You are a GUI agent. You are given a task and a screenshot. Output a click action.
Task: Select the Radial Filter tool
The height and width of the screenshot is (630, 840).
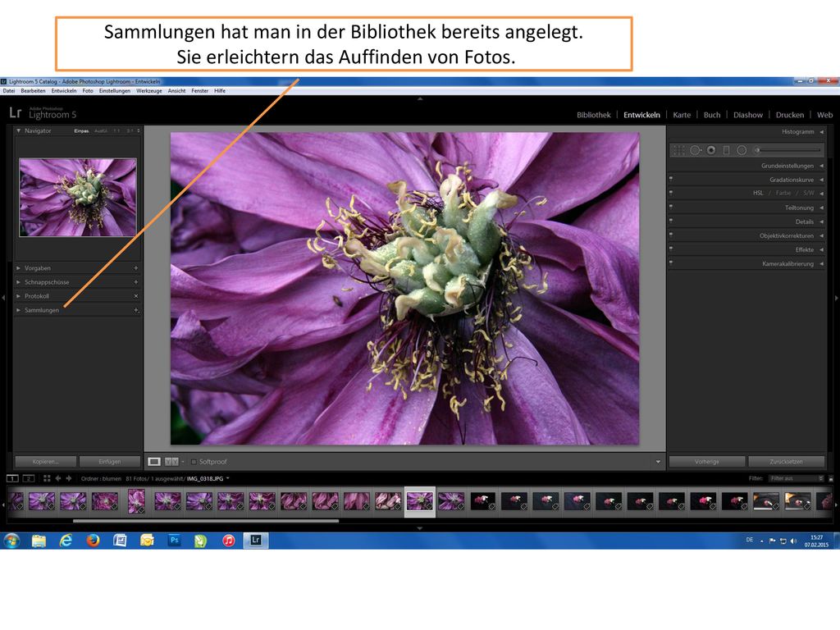742,151
